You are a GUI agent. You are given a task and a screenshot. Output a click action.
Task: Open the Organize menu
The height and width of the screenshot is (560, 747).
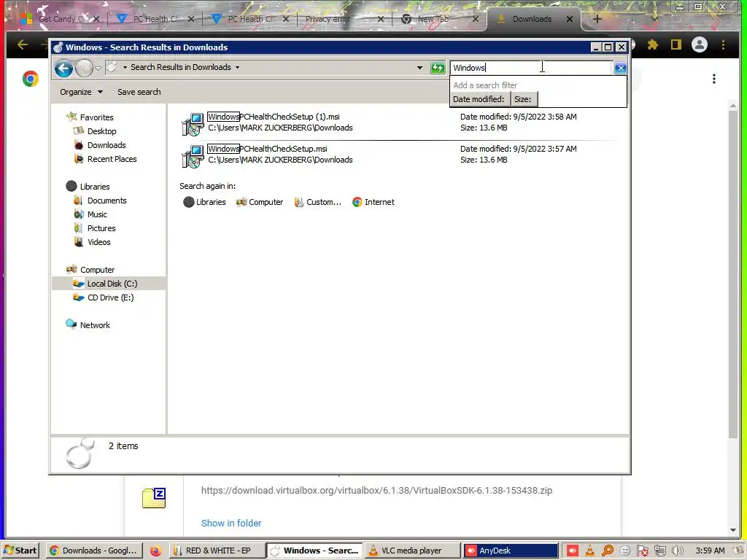pyautogui.click(x=81, y=92)
